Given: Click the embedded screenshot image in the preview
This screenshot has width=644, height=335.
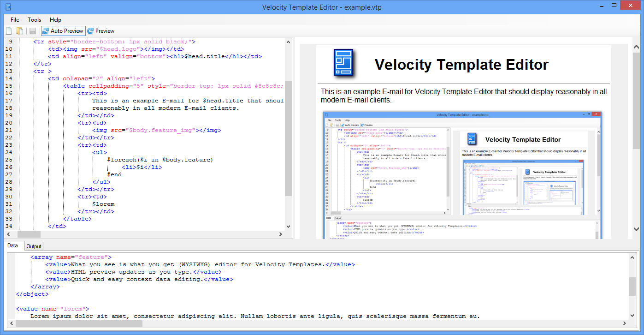Looking at the screenshot, I should point(463,175).
